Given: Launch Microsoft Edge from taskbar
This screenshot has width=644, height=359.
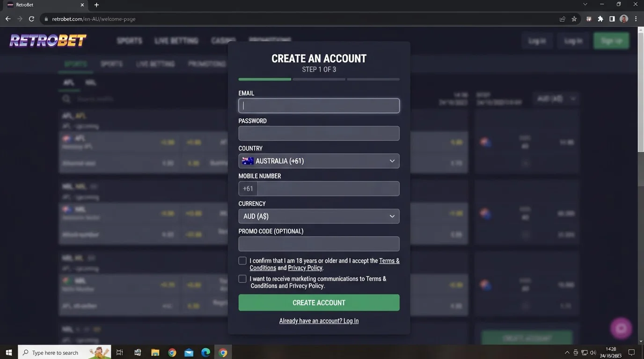Looking at the screenshot, I should [x=206, y=352].
